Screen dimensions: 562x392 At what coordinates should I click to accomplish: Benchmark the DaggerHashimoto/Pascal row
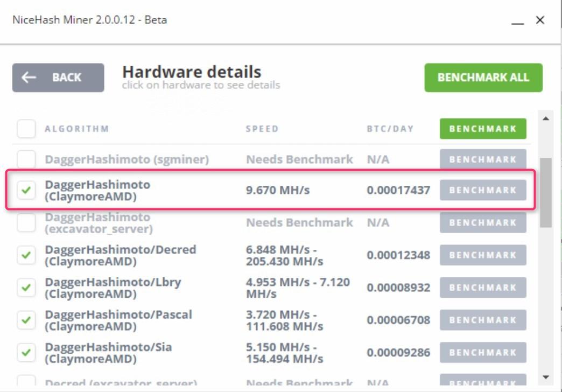483,320
